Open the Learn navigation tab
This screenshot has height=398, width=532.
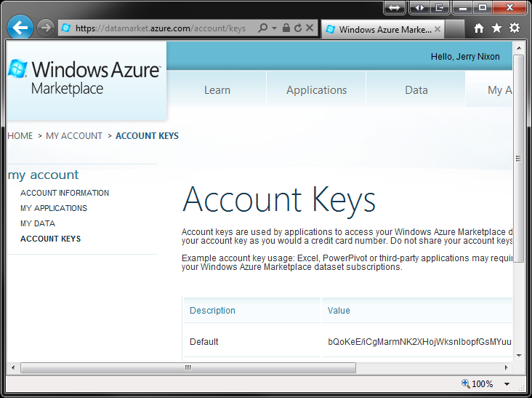[x=217, y=90]
